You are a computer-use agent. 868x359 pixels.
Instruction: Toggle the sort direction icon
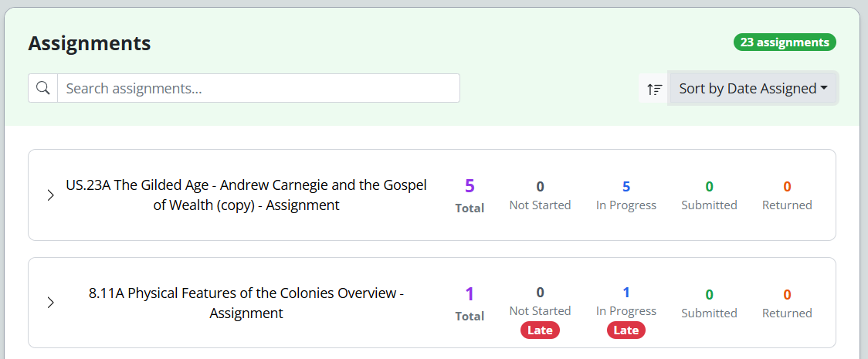pos(655,89)
